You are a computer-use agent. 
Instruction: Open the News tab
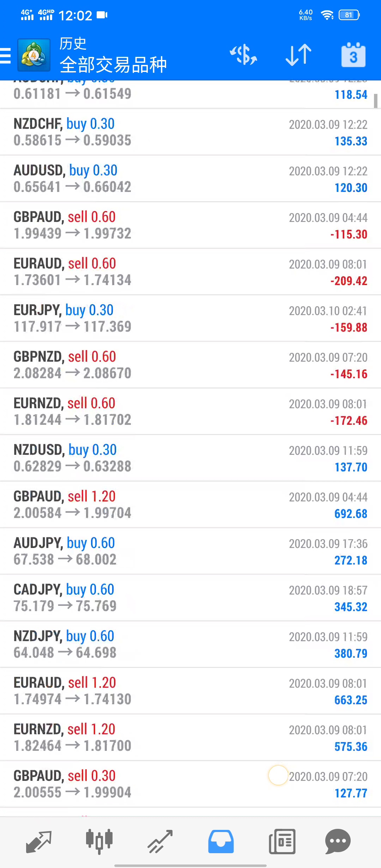click(x=282, y=841)
